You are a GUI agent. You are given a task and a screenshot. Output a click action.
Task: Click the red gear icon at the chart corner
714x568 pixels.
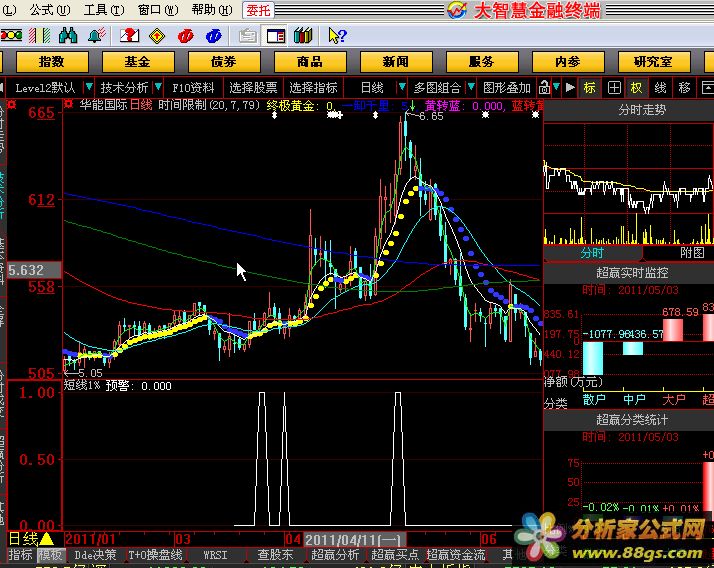coord(11,105)
